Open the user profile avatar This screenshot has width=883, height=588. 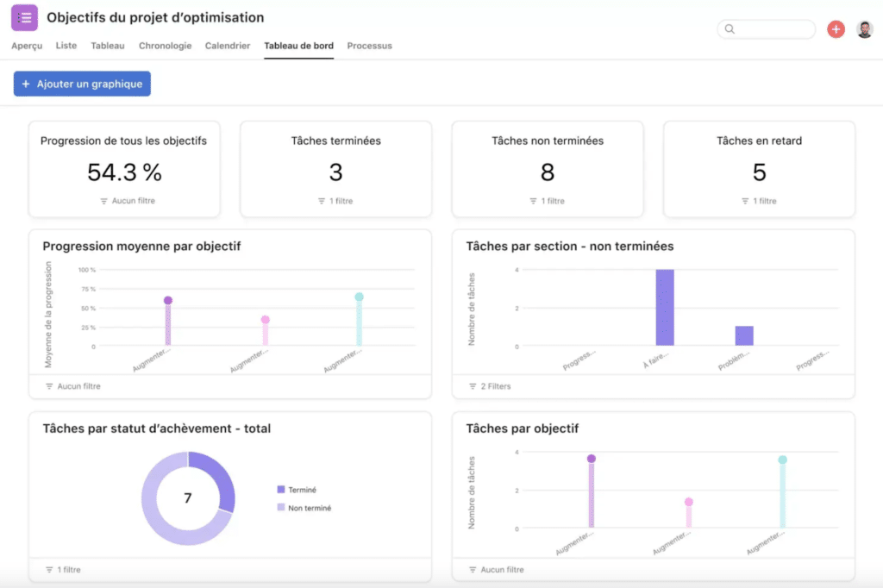coord(864,29)
